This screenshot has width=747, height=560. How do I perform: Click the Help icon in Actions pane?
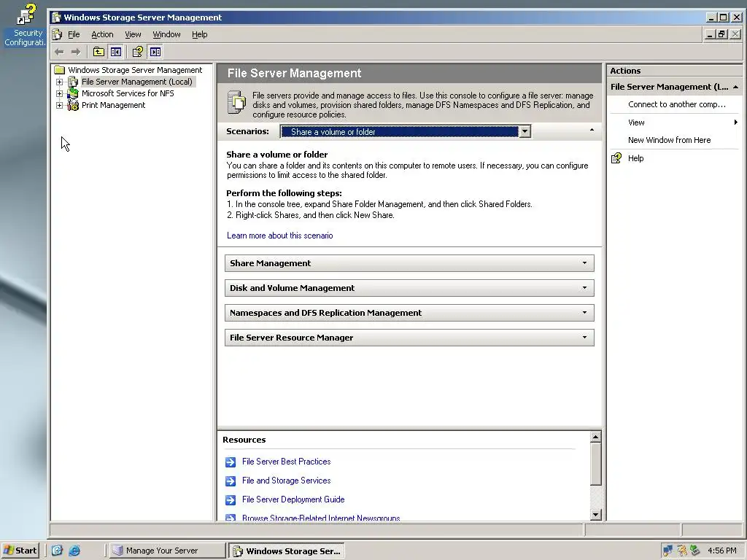616,158
